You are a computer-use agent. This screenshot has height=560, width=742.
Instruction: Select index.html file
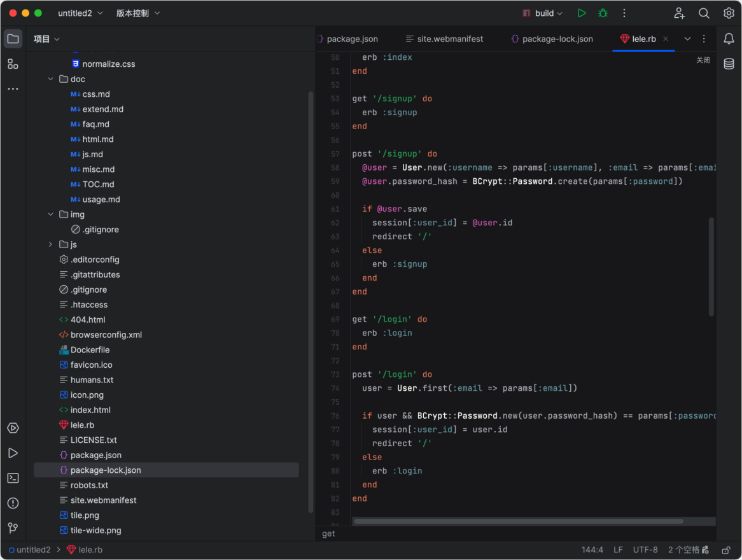pos(85,410)
